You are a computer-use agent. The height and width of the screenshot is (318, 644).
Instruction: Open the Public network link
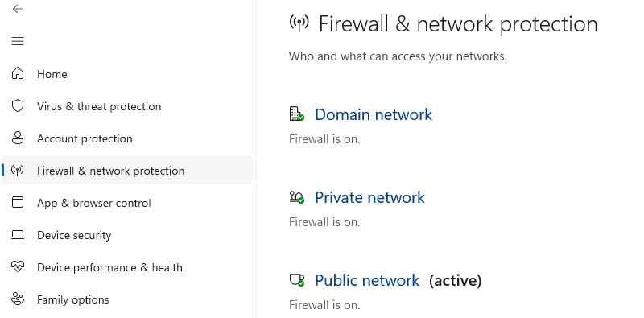367,280
